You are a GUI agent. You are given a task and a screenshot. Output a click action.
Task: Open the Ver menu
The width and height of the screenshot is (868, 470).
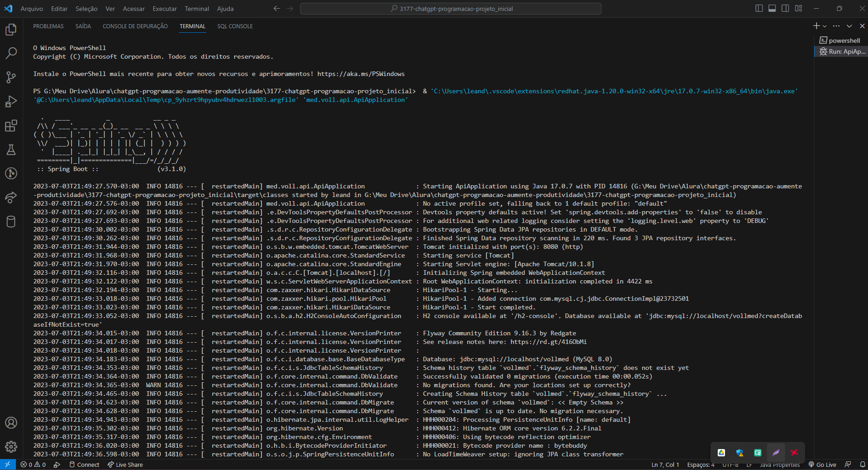pyautogui.click(x=110, y=9)
